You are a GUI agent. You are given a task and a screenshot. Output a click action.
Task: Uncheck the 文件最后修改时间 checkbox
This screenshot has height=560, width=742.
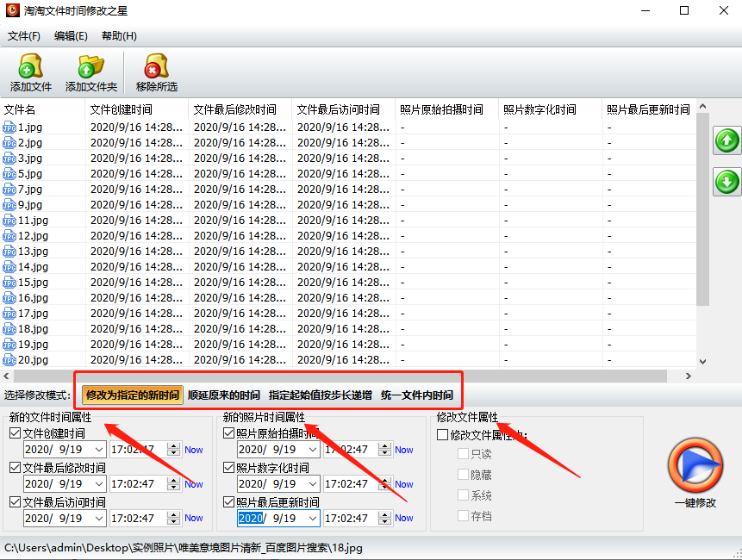pos(16,467)
